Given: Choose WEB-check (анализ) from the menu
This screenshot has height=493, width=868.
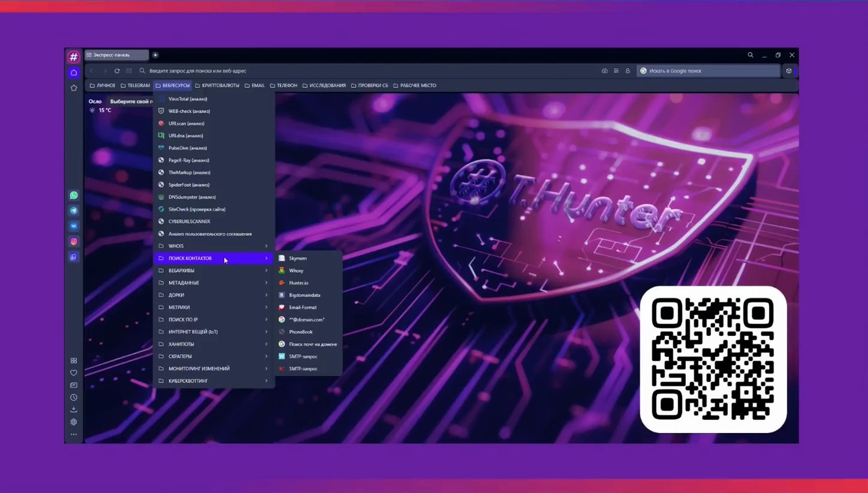Looking at the screenshot, I should (x=214, y=111).
